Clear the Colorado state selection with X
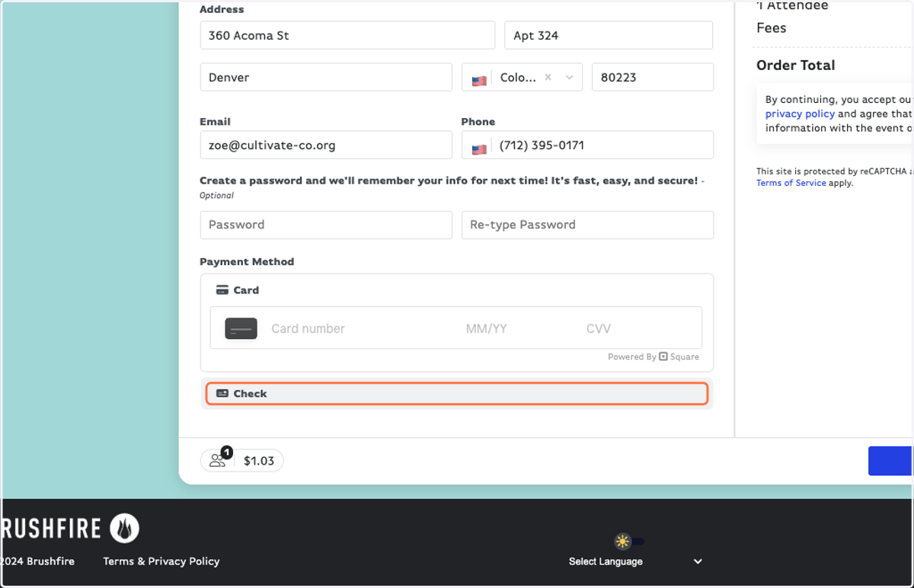 pos(548,78)
